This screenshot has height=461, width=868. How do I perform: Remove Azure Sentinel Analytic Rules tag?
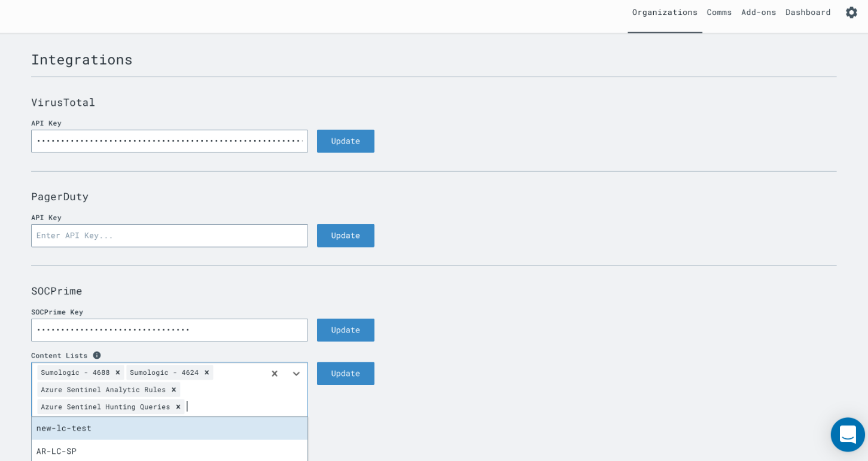coord(174,390)
